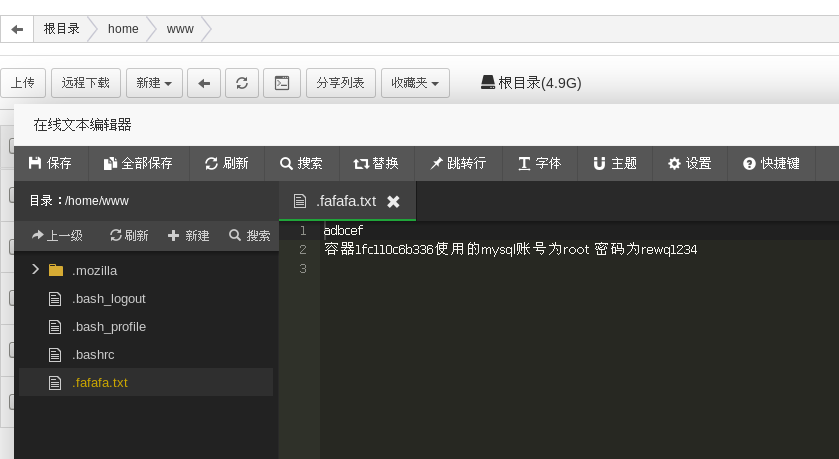This screenshot has height=459, width=839.
Task: Click 搜索 in the directory sidebar
Action: tap(250, 235)
